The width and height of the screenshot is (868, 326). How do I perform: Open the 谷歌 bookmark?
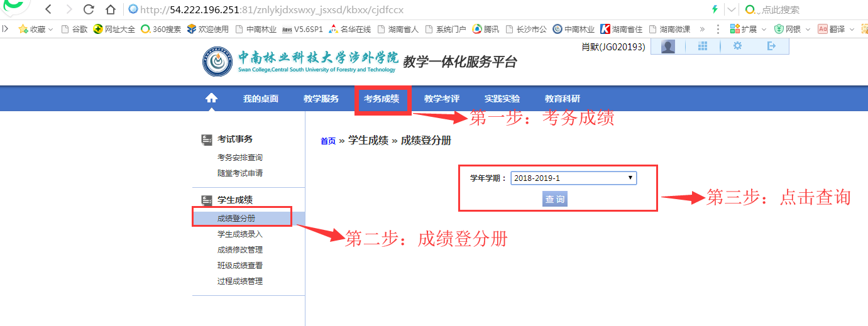click(74, 29)
